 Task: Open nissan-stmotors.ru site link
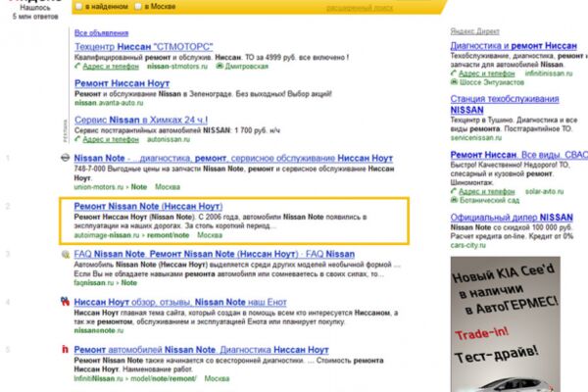tap(177, 67)
